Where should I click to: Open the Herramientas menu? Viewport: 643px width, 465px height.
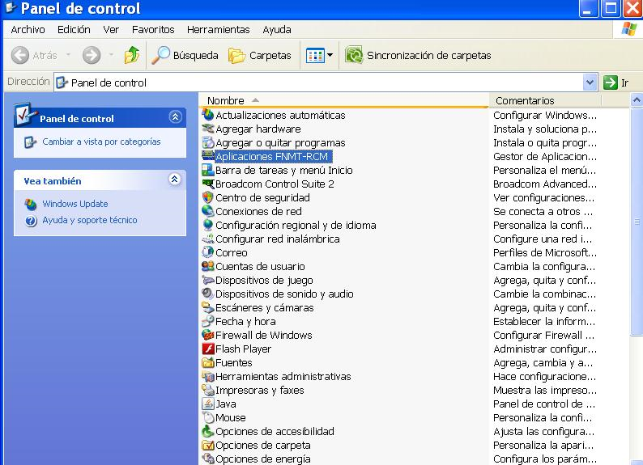click(218, 30)
